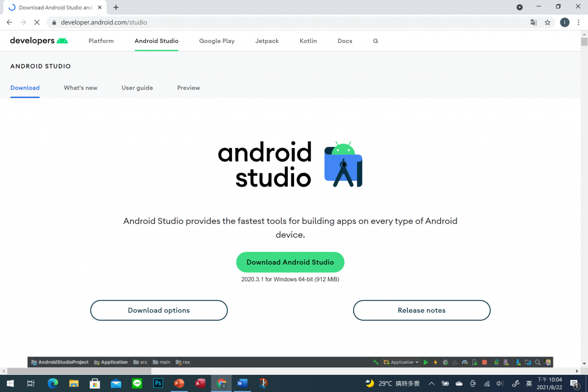Show hidden system tray icons
588x392 pixels.
point(431,383)
